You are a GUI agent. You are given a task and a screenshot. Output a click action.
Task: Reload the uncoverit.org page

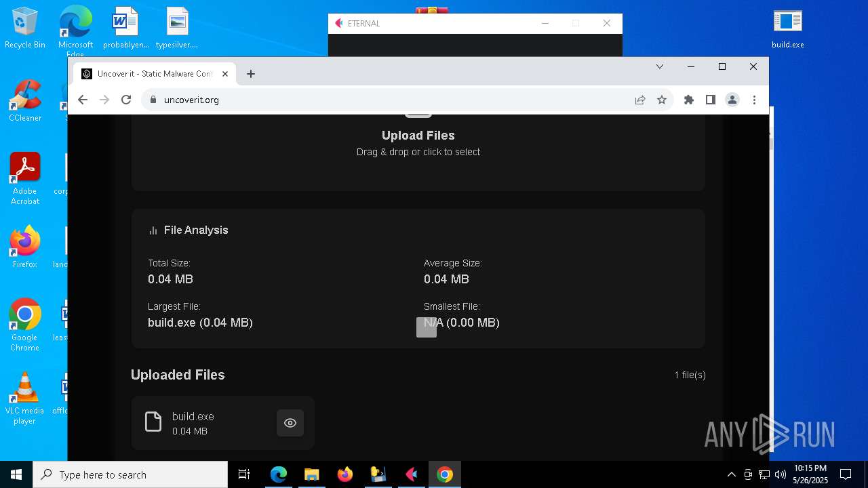(x=126, y=100)
